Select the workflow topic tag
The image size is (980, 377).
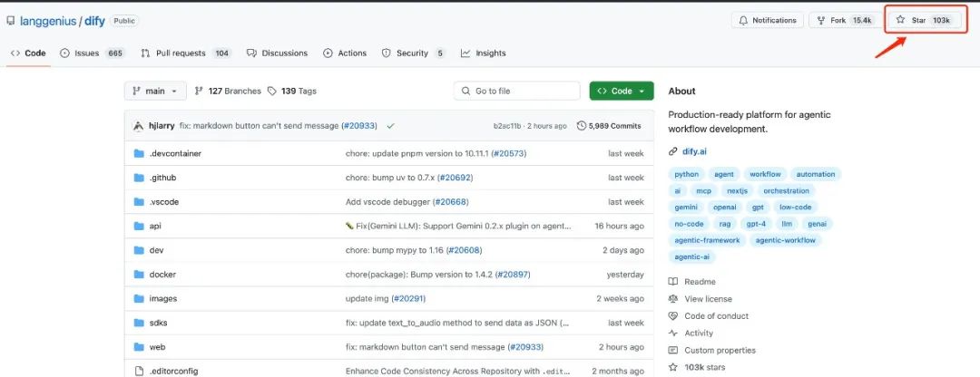pyautogui.click(x=765, y=175)
